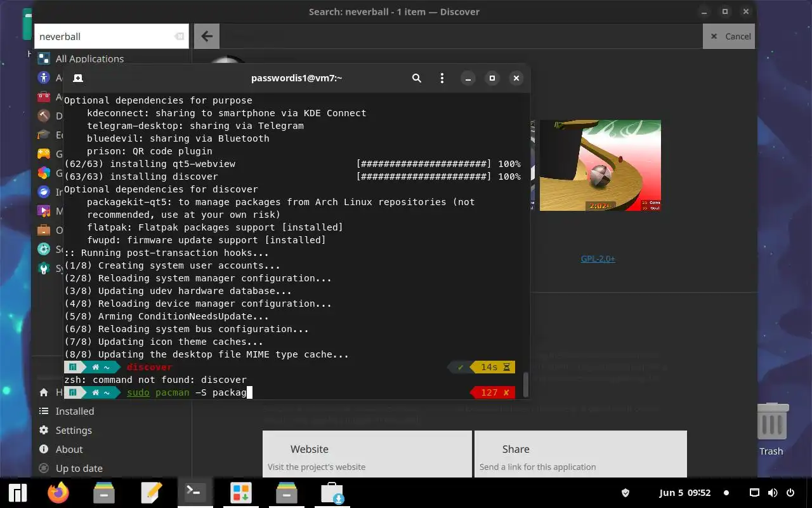The height and width of the screenshot is (508, 812).
Task: Click 'flatpak: Flatpak packages support' line
Action: coord(214,227)
